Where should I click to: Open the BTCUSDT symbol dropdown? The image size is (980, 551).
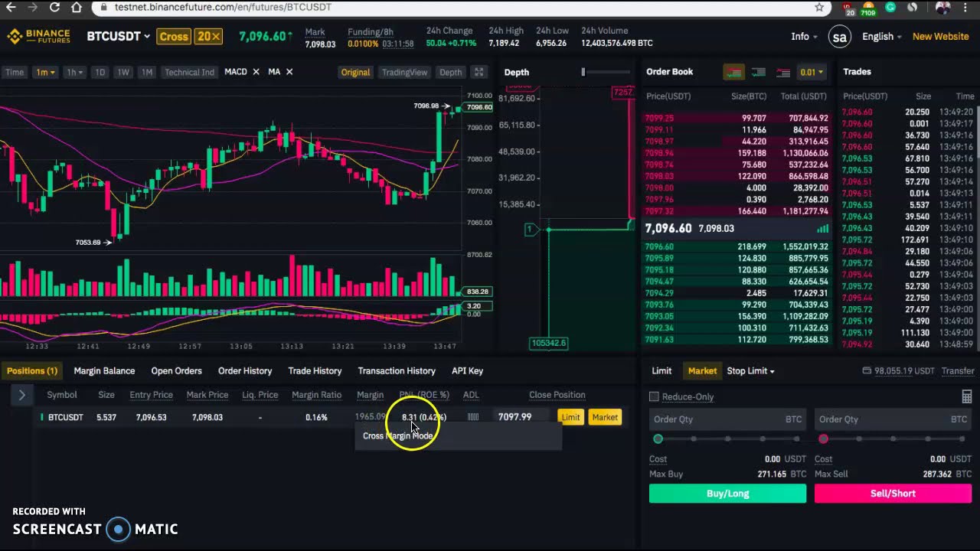[118, 36]
